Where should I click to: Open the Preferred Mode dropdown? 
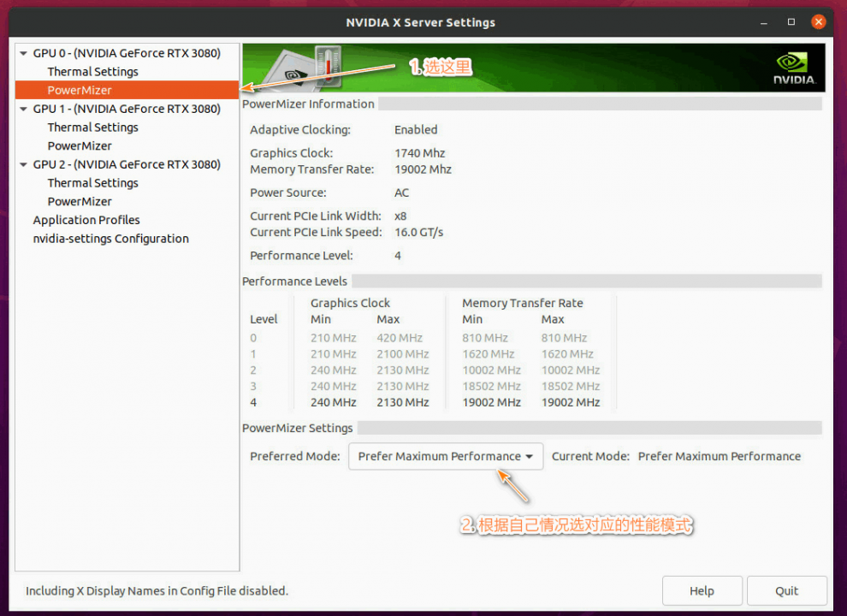tap(446, 457)
